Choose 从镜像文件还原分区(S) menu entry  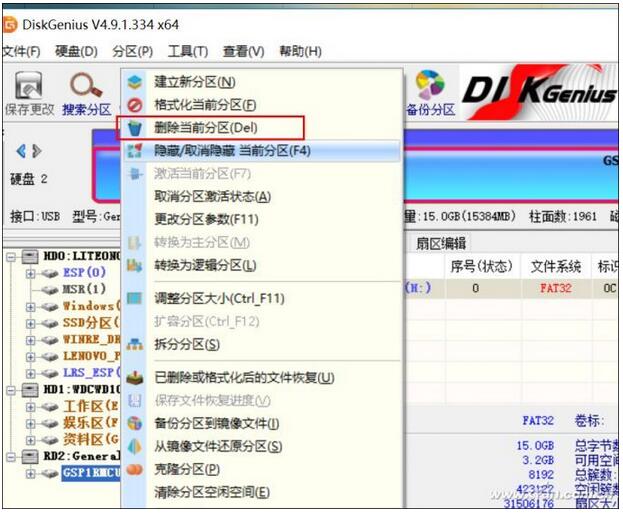pos(262,446)
